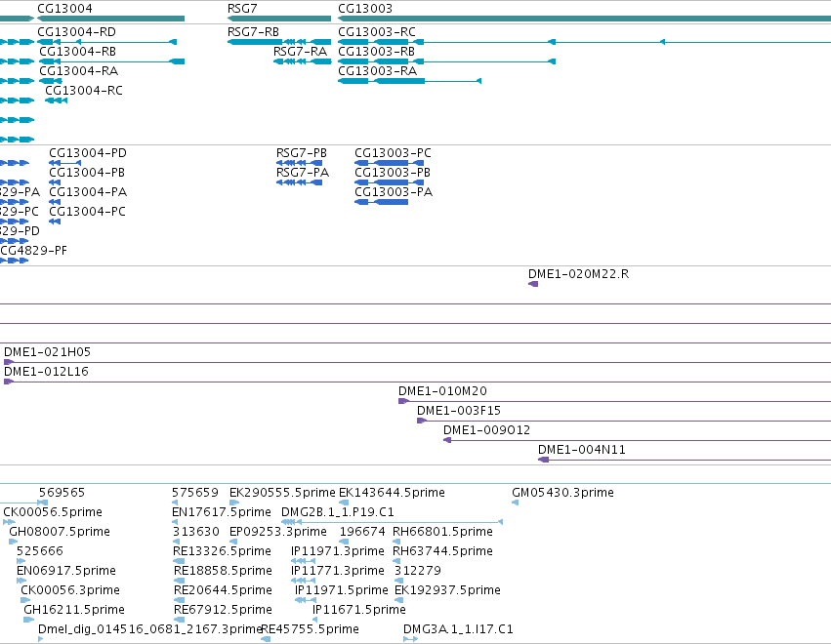The width and height of the screenshot is (831, 644).
Task: Select EST EN06917.5prime
Action: pyautogui.click(x=66, y=572)
